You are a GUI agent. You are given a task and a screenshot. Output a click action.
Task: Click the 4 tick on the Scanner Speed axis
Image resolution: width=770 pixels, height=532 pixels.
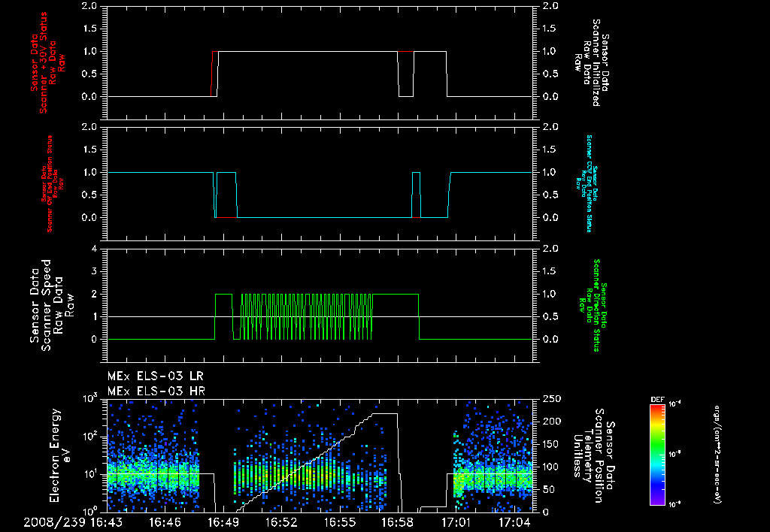[94, 249]
